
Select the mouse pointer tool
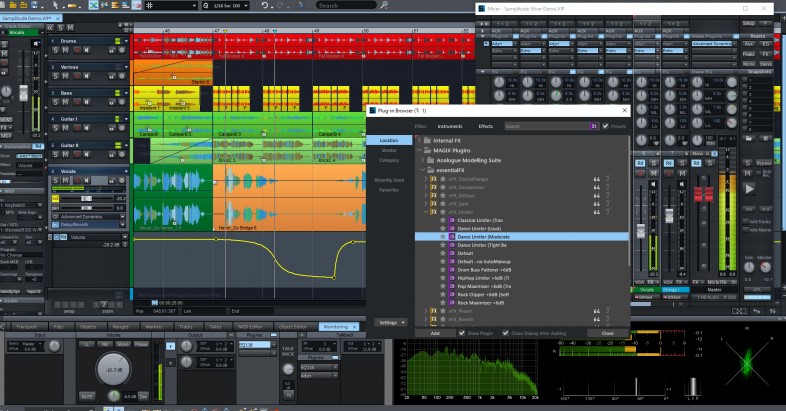(56, 5)
